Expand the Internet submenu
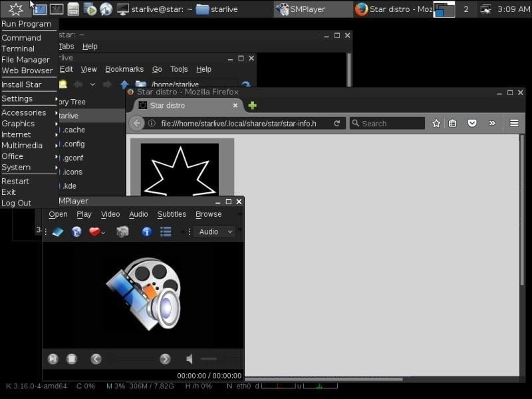 (x=29, y=134)
